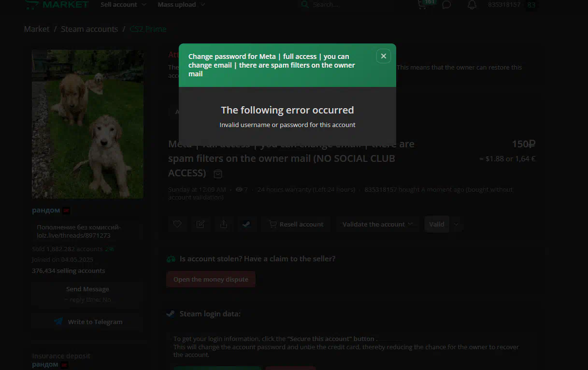Click the Valid status button
Screen dimensions: 588x370
point(437,224)
